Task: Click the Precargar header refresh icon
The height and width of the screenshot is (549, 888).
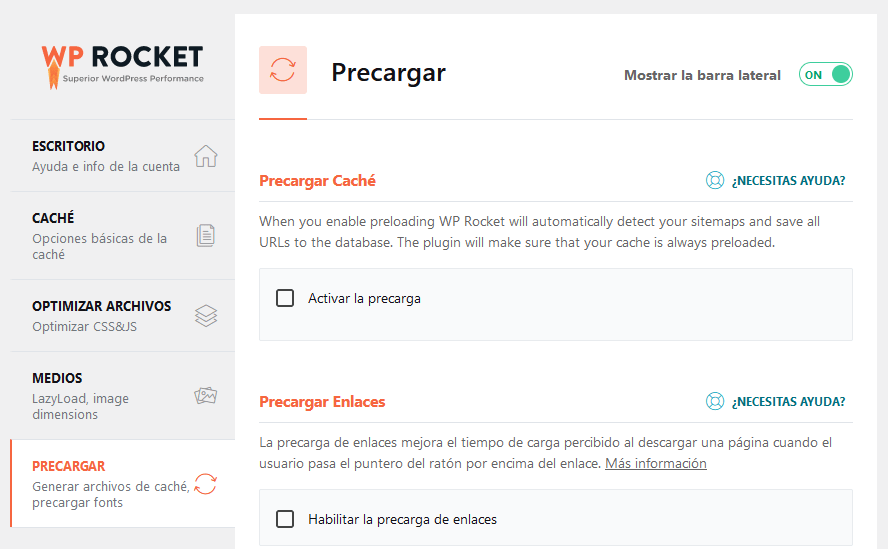Action: tap(283, 70)
